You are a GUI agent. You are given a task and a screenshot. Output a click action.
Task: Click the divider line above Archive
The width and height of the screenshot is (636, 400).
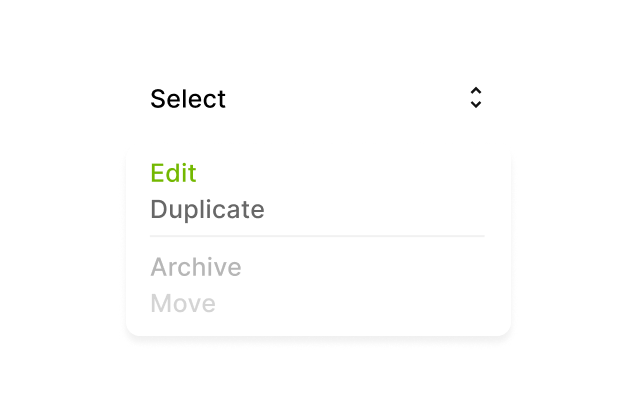(317, 236)
